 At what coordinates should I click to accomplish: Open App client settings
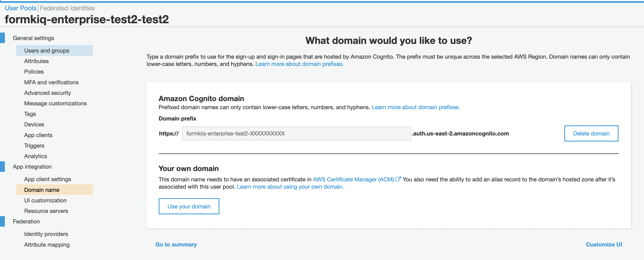click(x=47, y=179)
